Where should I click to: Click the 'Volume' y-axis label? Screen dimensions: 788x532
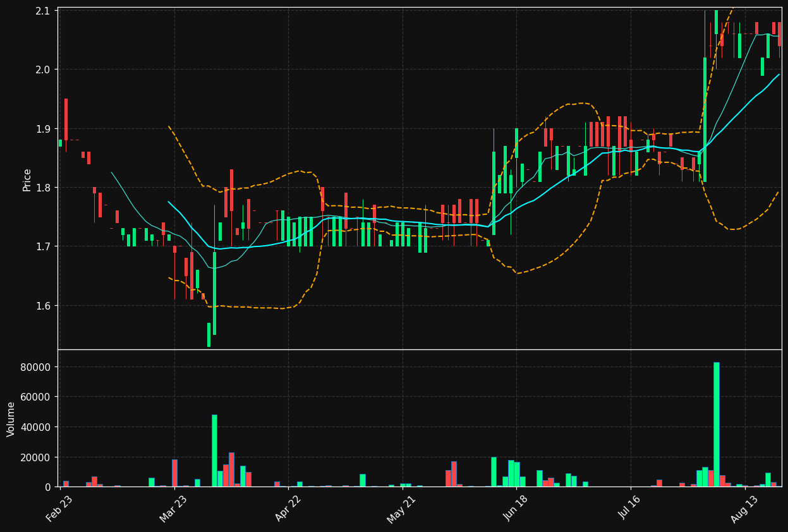[11, 418]
